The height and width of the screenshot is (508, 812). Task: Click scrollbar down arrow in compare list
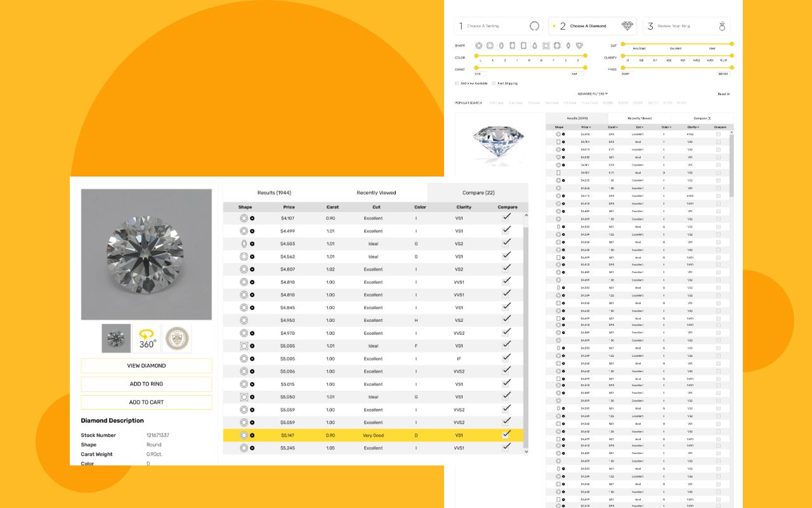[x=526, y=451]
